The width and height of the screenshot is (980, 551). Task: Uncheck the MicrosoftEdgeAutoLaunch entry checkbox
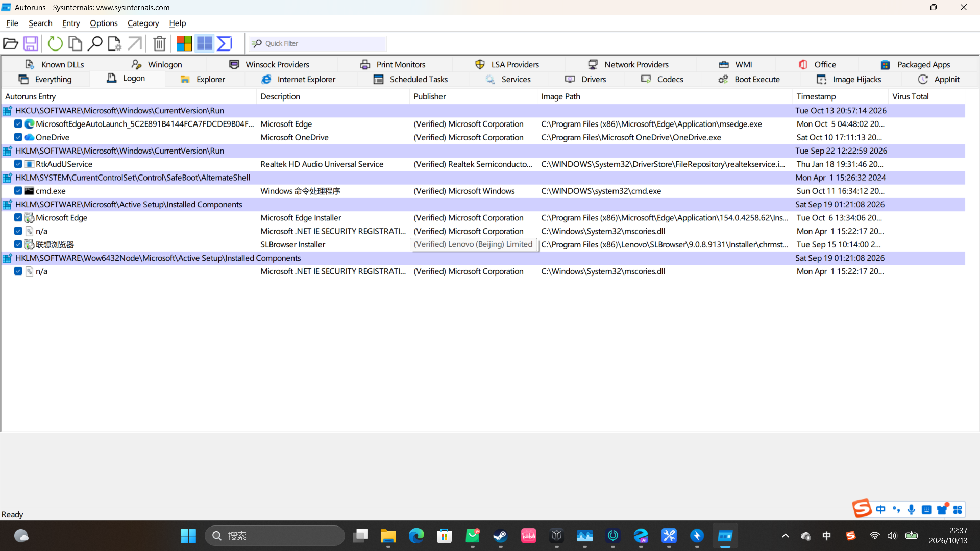point(18,124)
